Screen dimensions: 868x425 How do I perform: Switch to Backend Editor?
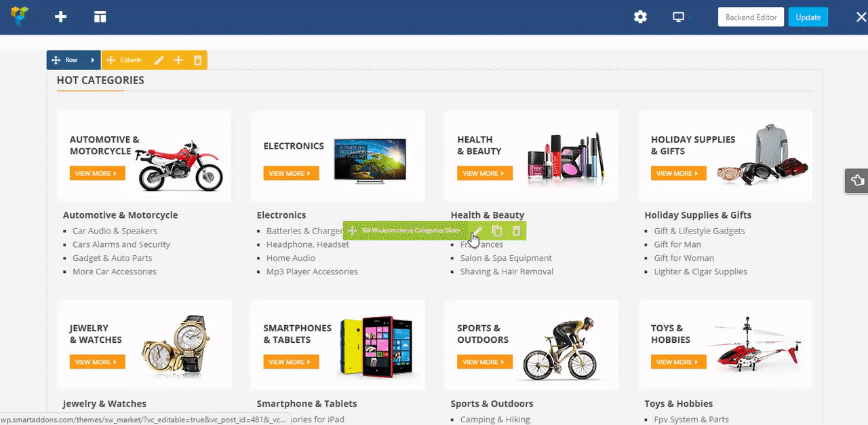click(751, 17)
